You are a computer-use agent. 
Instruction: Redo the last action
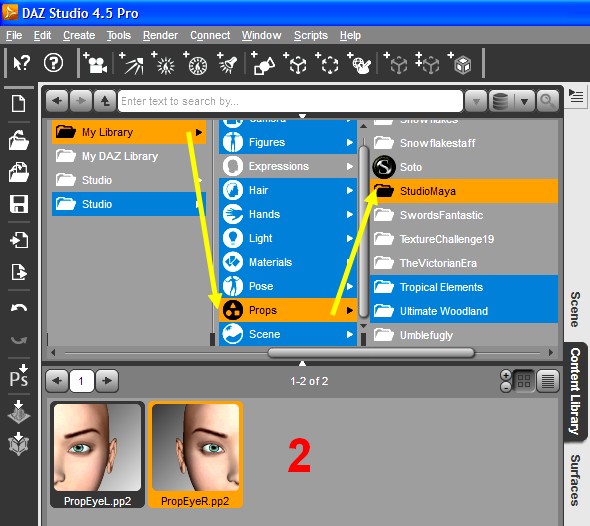(x=18, y=340)
